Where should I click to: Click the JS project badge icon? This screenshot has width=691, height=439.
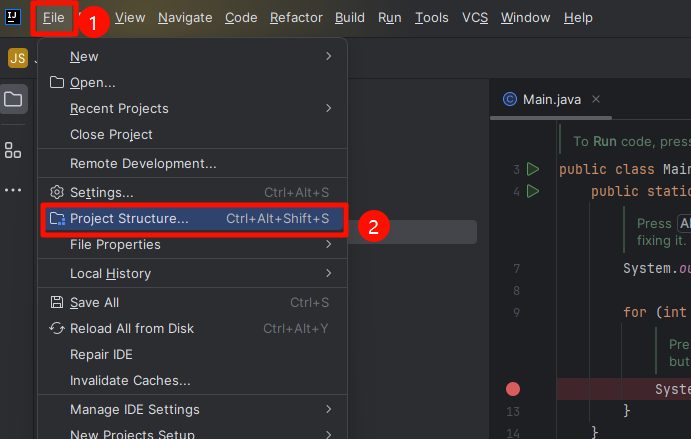pos(17,58)
